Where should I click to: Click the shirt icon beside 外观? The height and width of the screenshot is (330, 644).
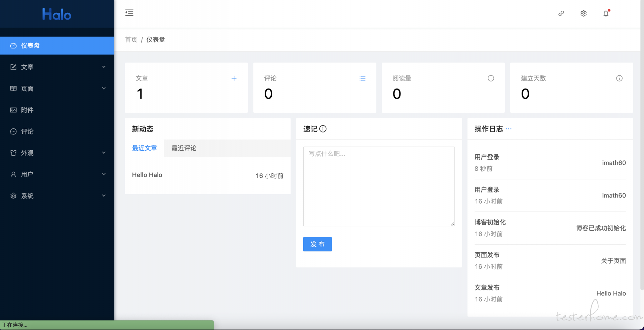tap(13, 153)
